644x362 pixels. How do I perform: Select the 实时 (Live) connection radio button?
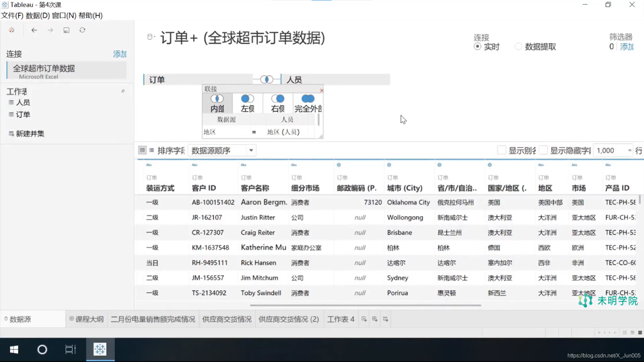478,46
